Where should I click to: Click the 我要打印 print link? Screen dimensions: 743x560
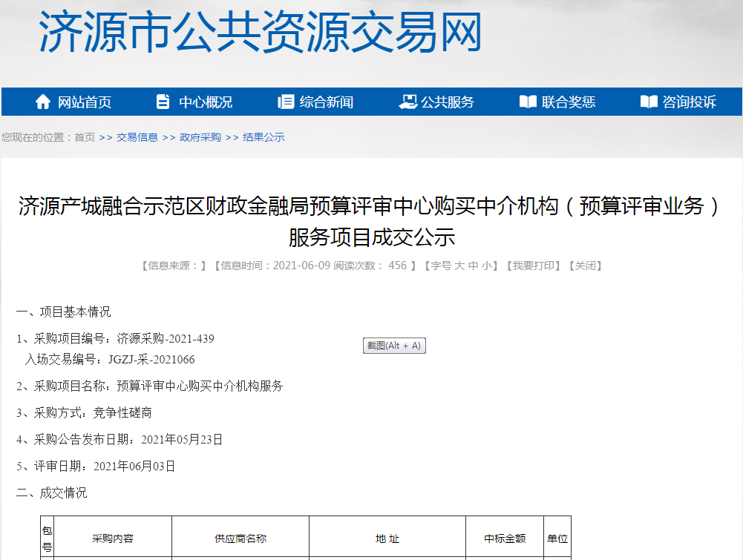point(533,266)
